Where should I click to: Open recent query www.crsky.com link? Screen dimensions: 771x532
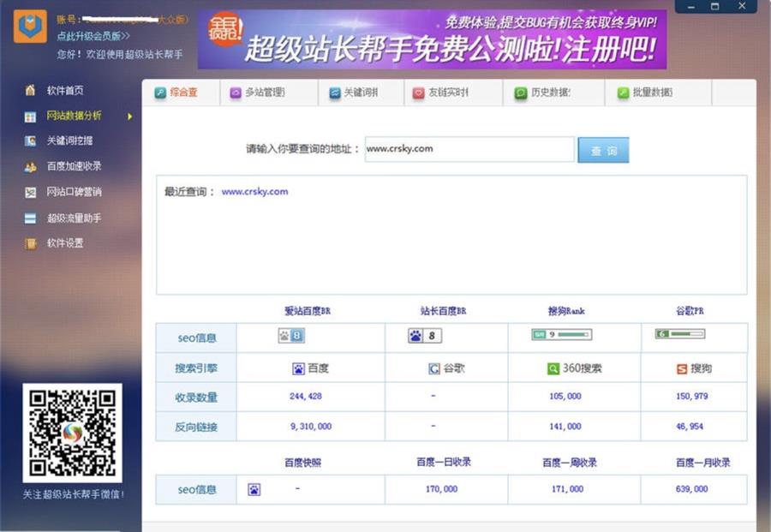(x=254, y=192)
